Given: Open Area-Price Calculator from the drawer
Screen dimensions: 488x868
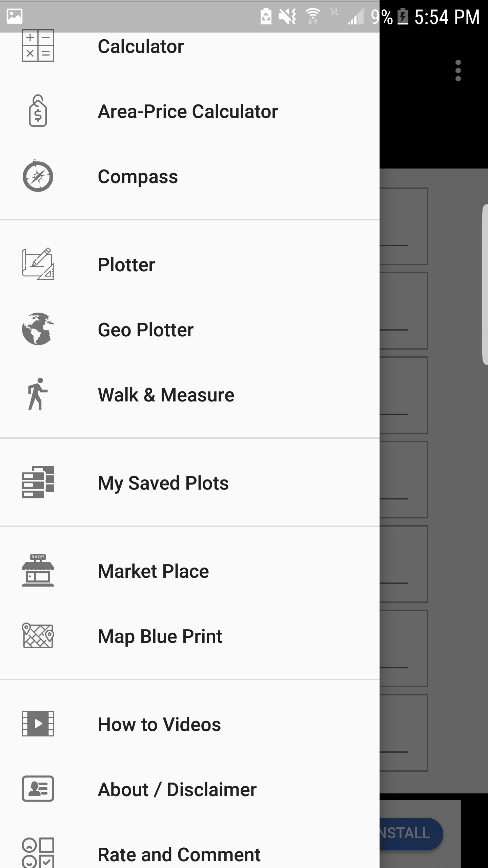Looking at the screenshot, I should point(188,112).
